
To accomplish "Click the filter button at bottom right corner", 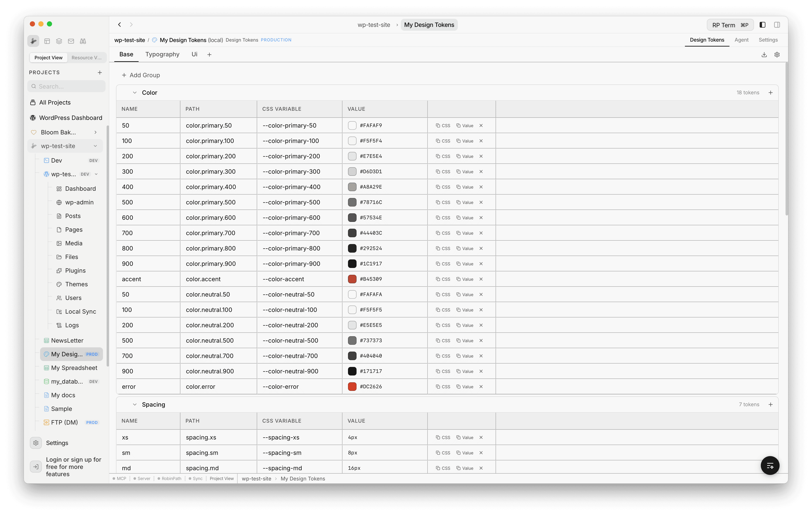I will coord(770,465).
